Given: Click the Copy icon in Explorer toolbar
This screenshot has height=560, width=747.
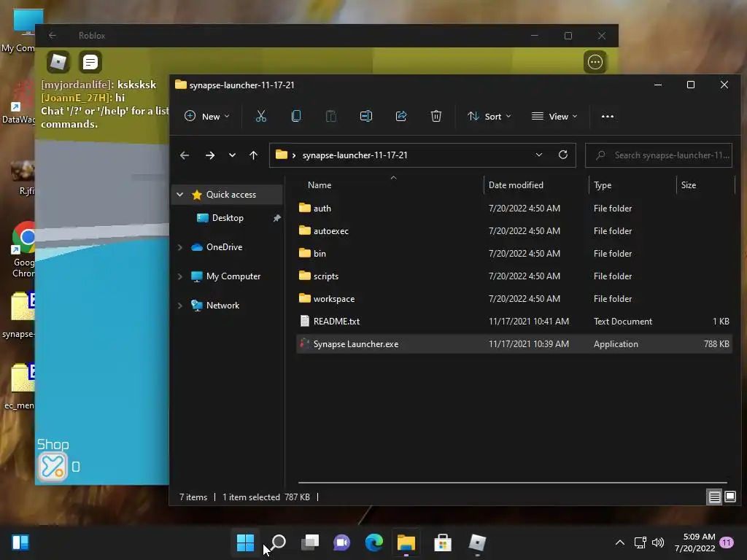Looking at the screenshot, I should 296,116.
